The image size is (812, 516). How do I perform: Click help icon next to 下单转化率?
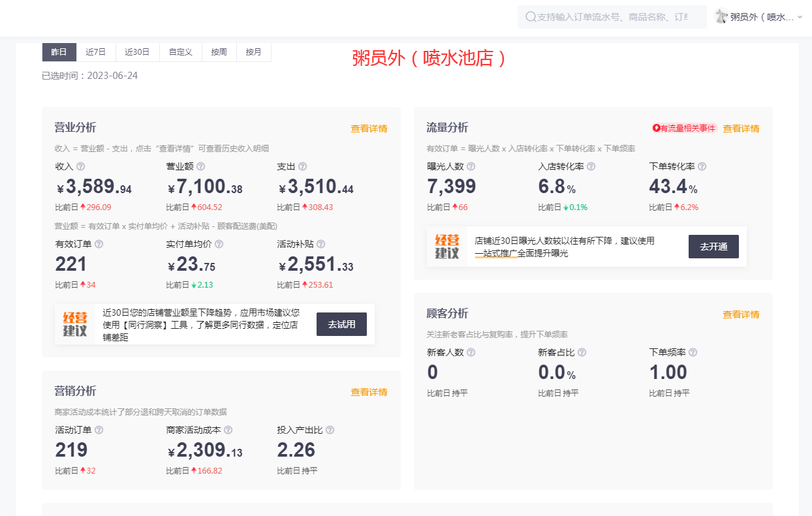tap(702, 166)
